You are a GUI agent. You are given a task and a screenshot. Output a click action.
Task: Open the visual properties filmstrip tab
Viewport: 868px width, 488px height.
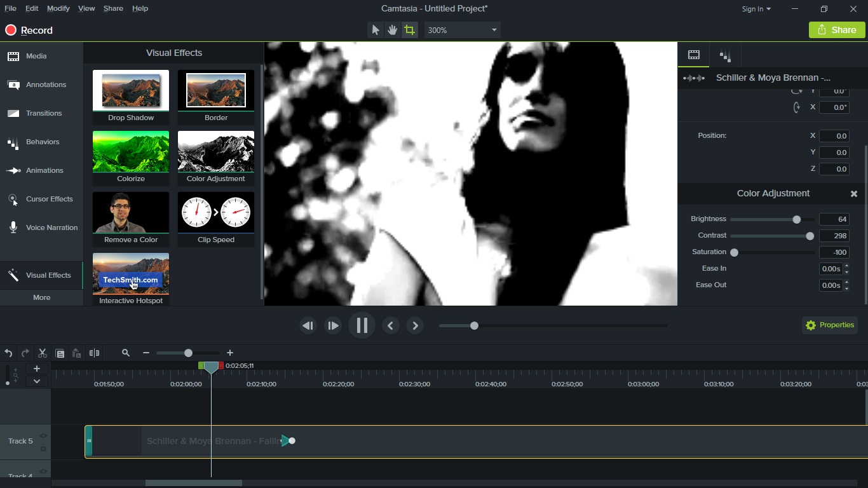point(694,55)
